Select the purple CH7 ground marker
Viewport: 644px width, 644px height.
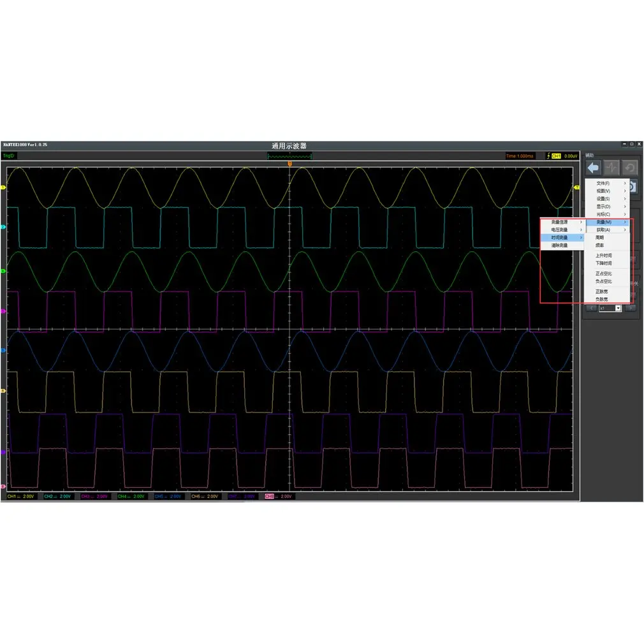[x=3, y=452]
